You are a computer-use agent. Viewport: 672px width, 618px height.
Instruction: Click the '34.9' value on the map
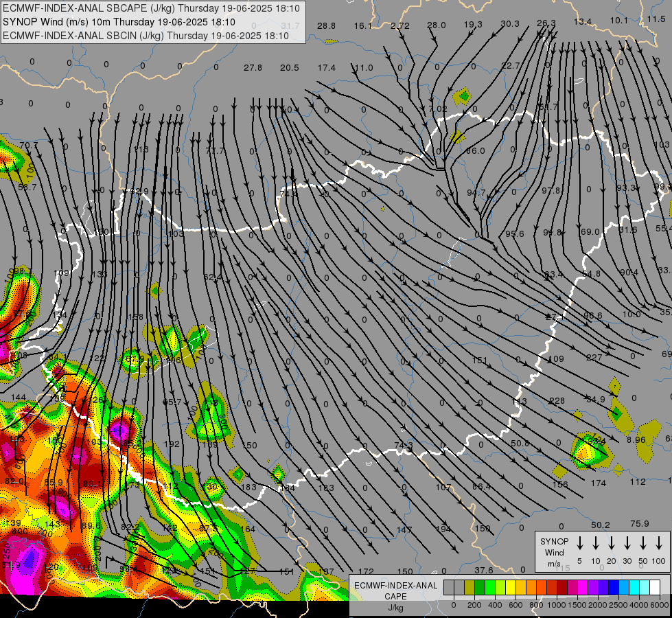click(x=596, y=400)
